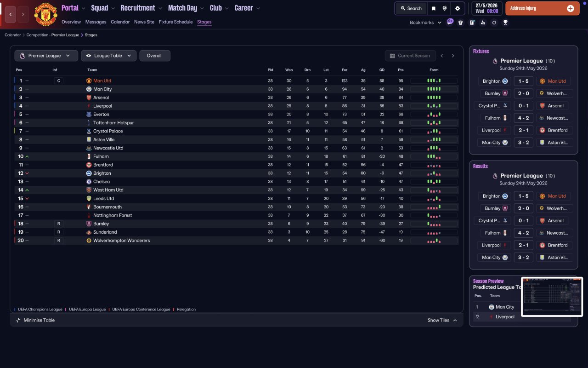The height and width of the screenshot is (368, 588).
Task: Open the 9+ notifications chat icon
Action: 450,22
